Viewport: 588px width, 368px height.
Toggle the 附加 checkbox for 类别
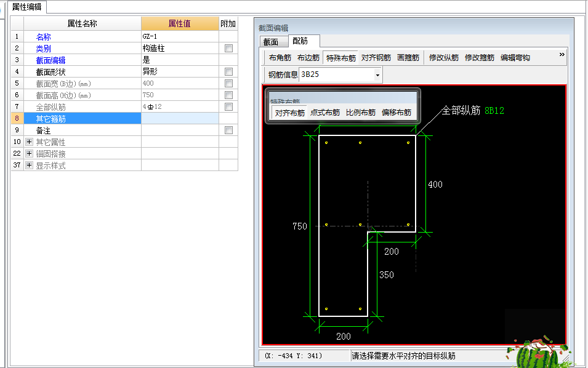(x=229, y=48)
